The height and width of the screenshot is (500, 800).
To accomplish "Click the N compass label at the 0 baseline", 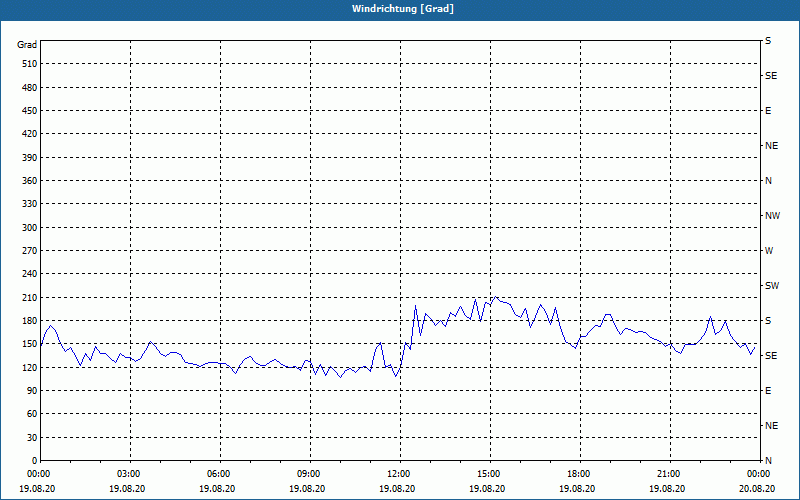I will [768, 460].
